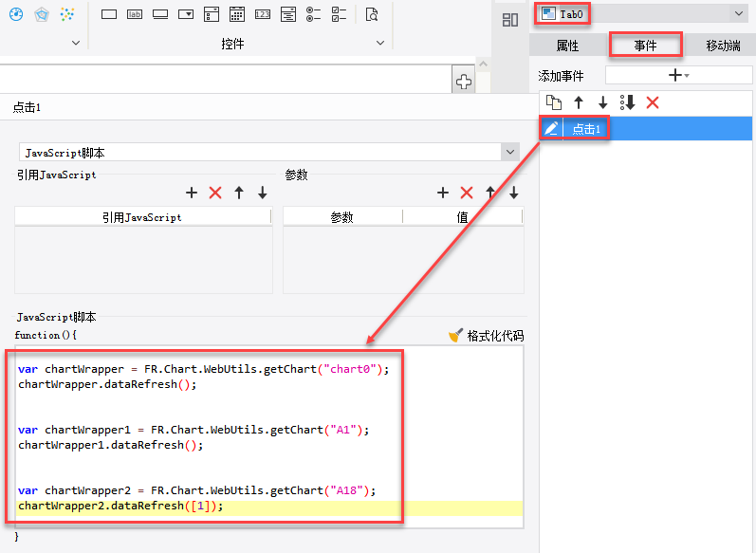Screen dimensions: 756x553
Task: Delete the selected event with red X
Action: [653, 102]
